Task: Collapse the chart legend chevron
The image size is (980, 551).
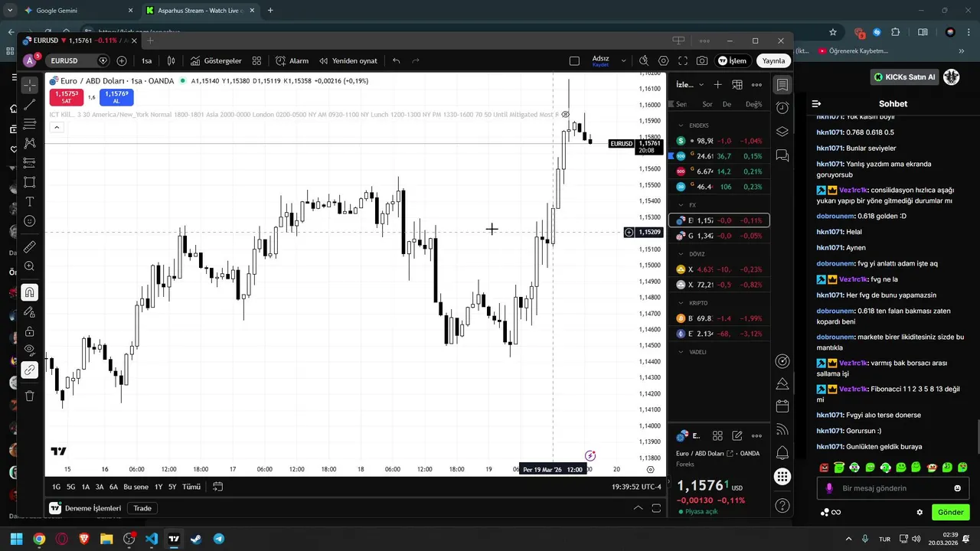Action: [57, 127]
